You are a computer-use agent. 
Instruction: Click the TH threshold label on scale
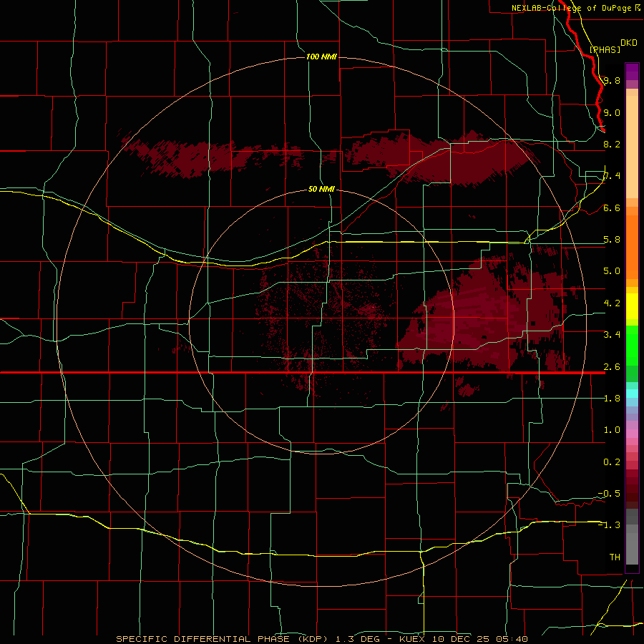click(x=615, y=557)
